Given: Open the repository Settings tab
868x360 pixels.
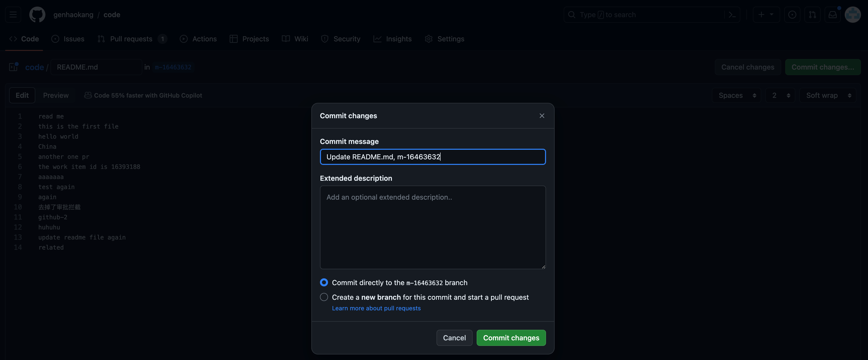Looking at the screenshot, I should coord(444,39).
